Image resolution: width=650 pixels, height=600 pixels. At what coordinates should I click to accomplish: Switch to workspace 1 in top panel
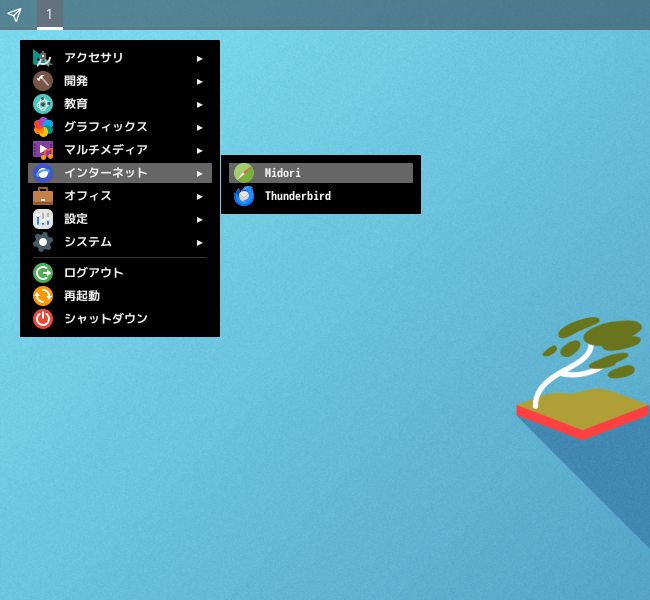point(49,14)
